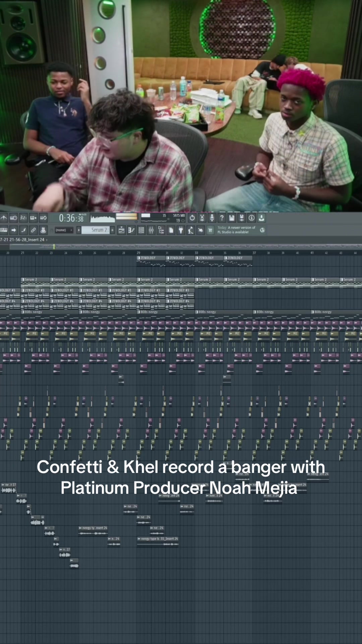Open the Piano roll icon
The height and width of the screenshot is (644, 362).
pyautogui.click(x=131, y=230)
